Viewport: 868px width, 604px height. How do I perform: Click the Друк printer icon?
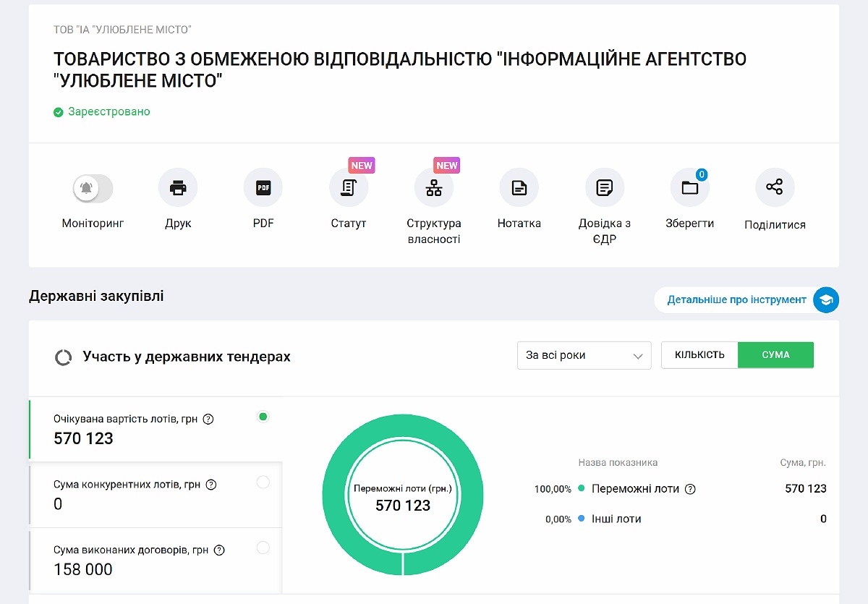coord(178,187)
